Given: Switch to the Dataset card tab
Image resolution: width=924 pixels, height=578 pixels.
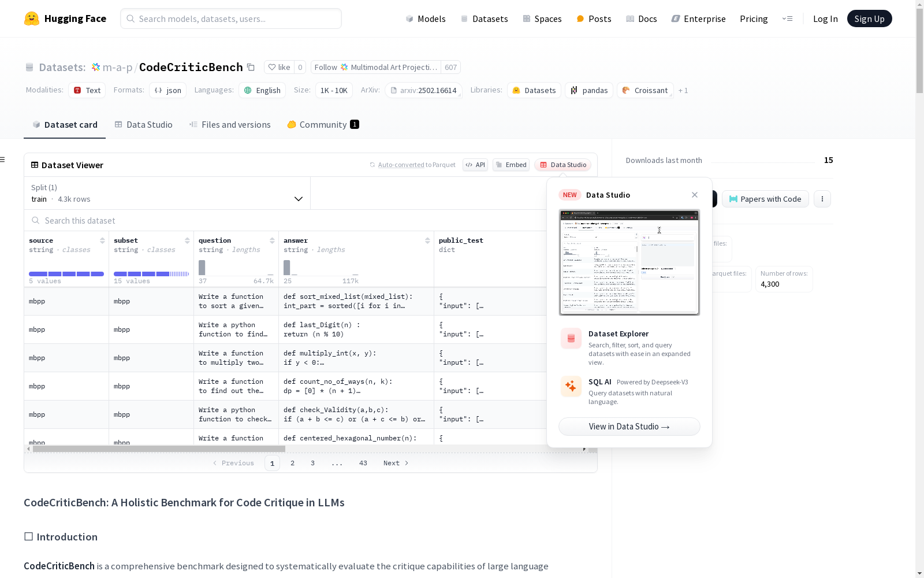Looking at the screenshot, I should point(65,125).
